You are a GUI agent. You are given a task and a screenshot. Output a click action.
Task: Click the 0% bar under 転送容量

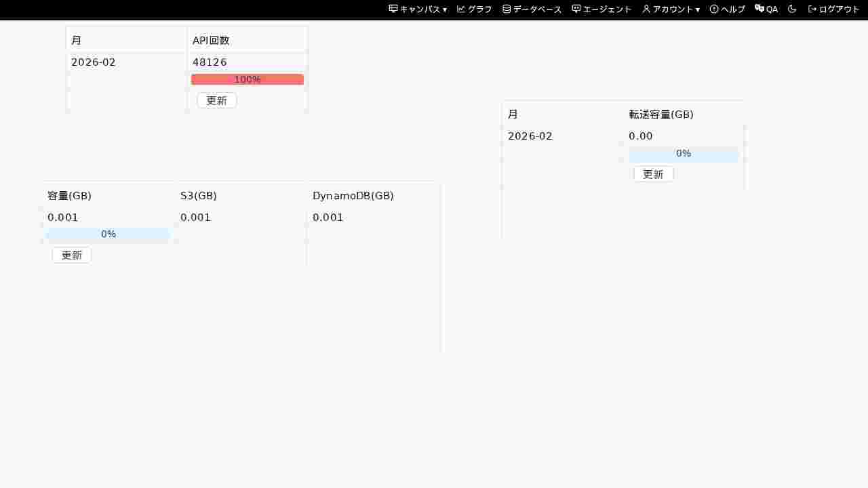click(x=684, y=153)
